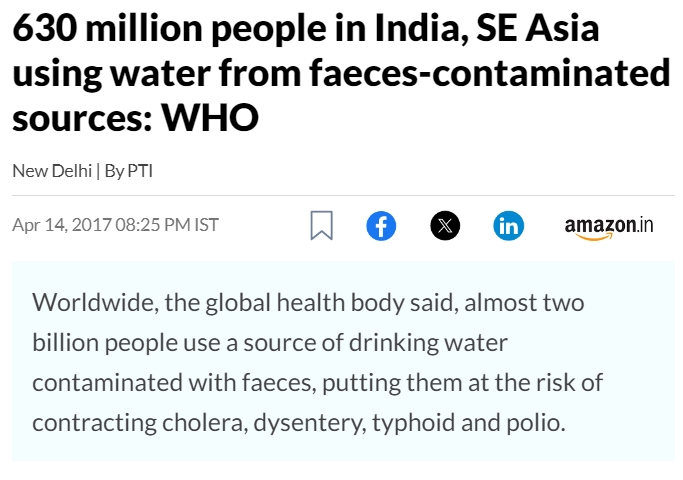683x480 pixels.
Task: Bookmark this article with the save icon
Action: [x=321, y=225]
